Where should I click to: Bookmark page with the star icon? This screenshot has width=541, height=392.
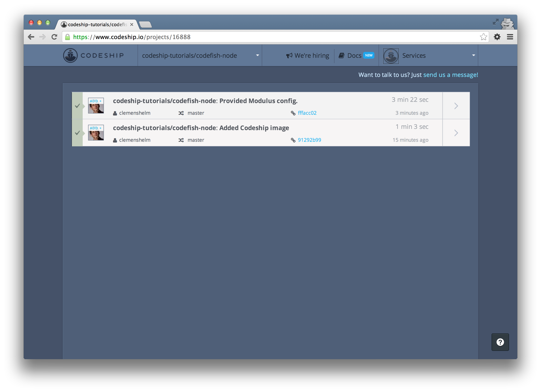coord(483,37)
